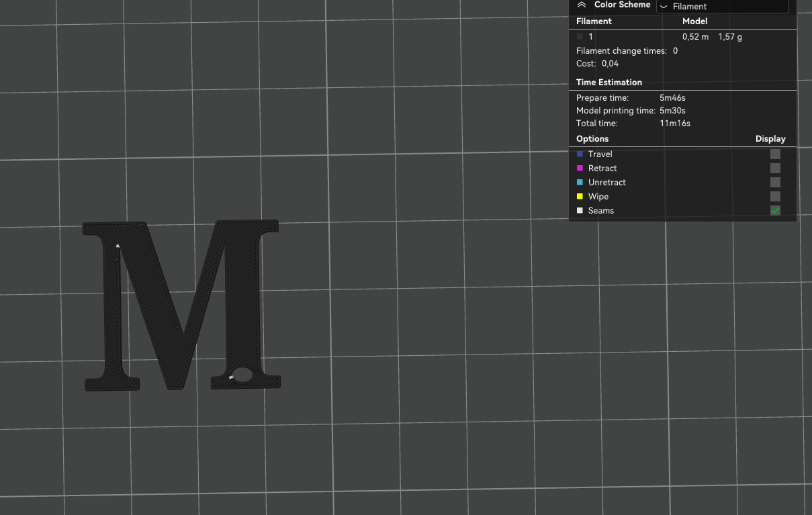The height and width of the screenshot is (515, 812).
Task: Click the seam marker near M's bottom hole
Action: click(231, 377)
